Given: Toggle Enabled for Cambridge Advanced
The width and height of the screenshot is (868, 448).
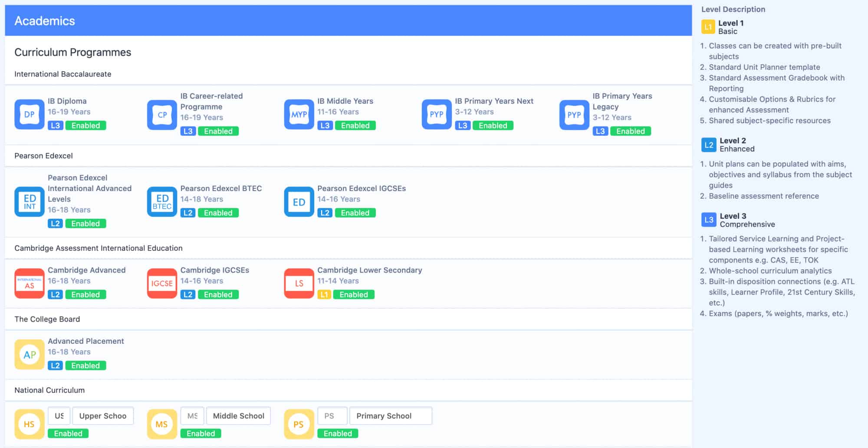Looking at the screenshot, I should [x=85, y=295].
